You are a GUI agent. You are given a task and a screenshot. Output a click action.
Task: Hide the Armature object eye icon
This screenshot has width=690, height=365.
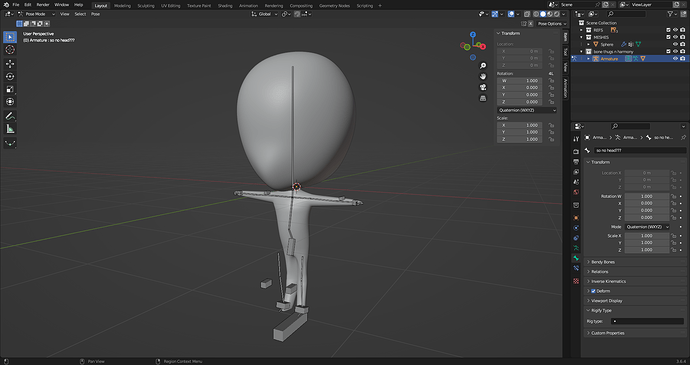tap(675, 59)
